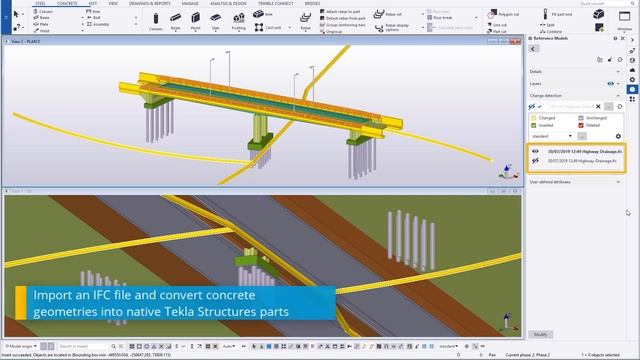The image size is (640, 360).
Task: Select the concrete Slab tool
Action: [x=216, y=22]
